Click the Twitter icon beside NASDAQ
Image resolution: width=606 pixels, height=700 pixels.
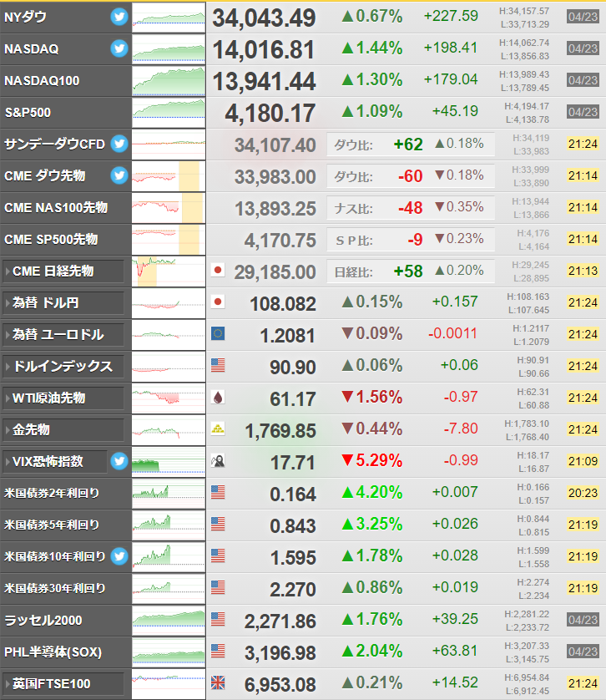tap(119, 48)
